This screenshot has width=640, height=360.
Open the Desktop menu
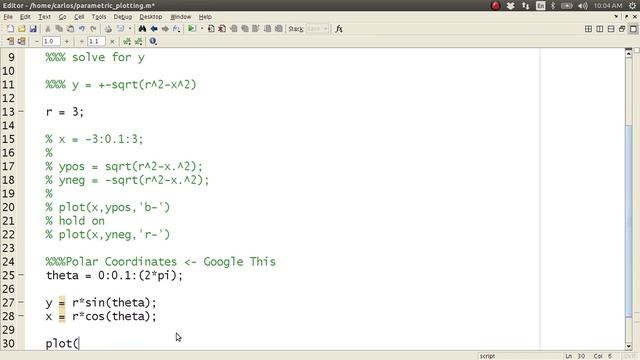point(151,17)
